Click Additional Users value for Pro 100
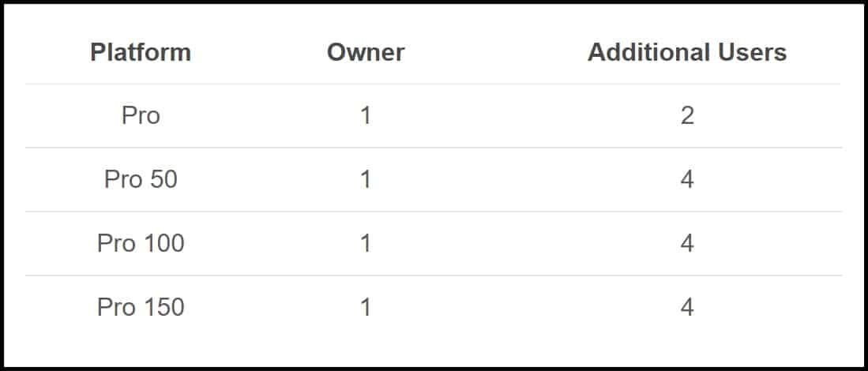The width and height of the screenshot is (868, 371). click(x=687, y=243)
